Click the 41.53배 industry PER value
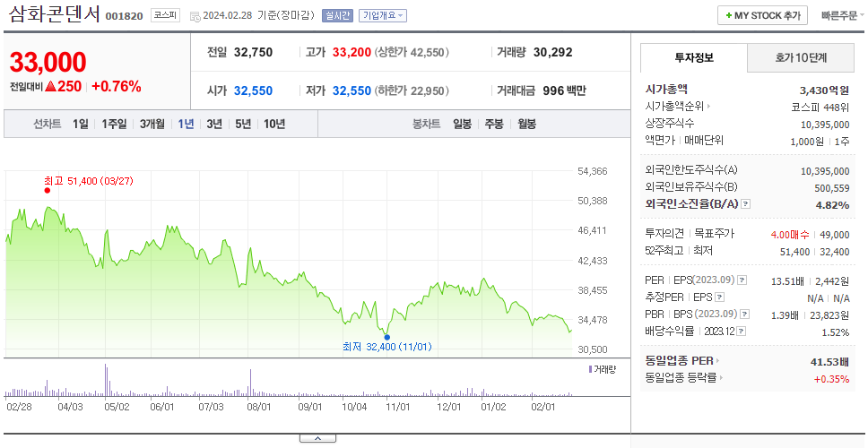868x448 pixels. (829, 362)
